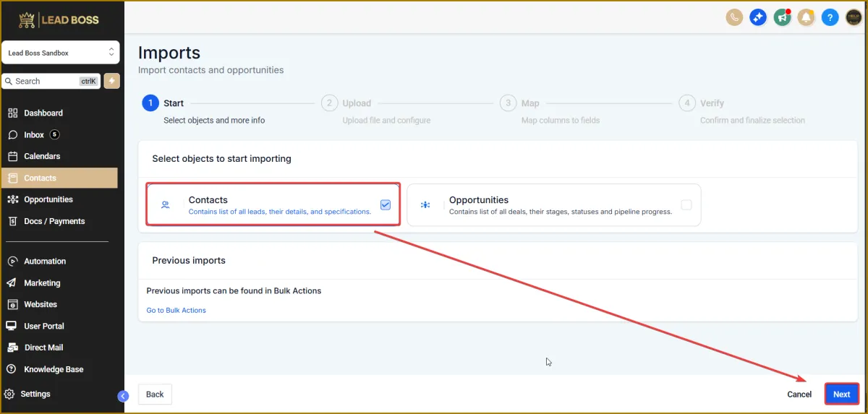
Task: Click 'Map columns to fields' step description
Action: click(561, 121)
